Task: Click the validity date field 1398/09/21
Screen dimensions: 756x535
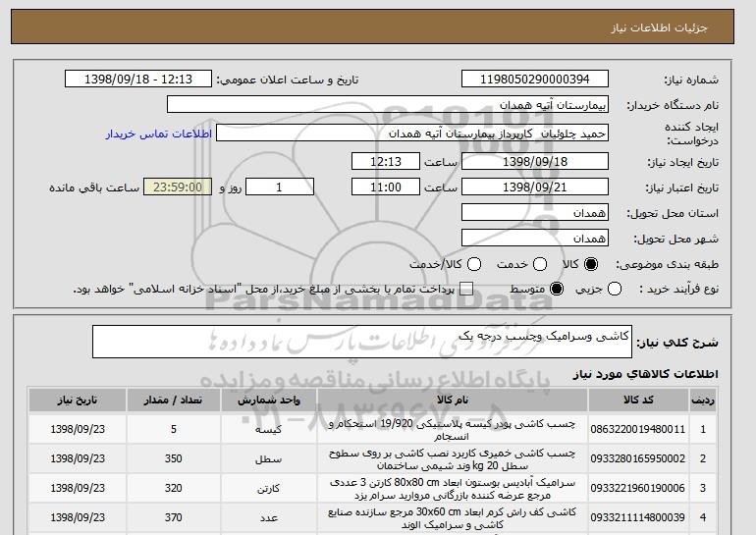Action: 535,187
